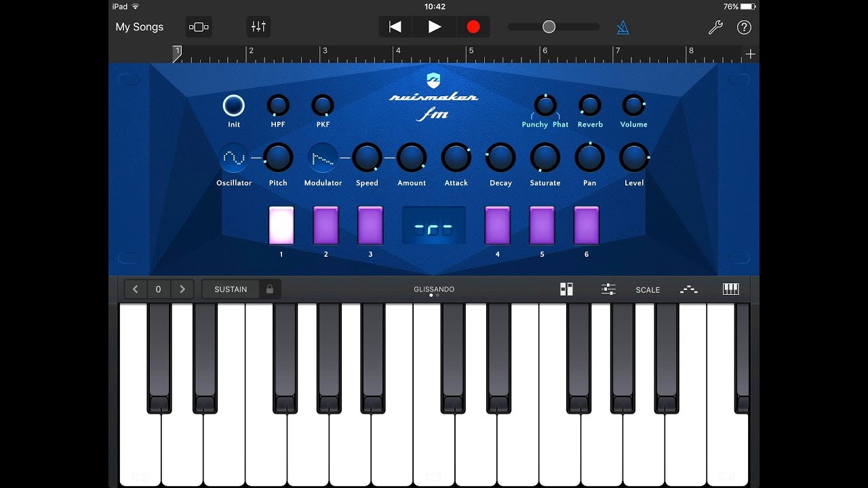
Task: Select drum pad 5
Action: [542, 226]
